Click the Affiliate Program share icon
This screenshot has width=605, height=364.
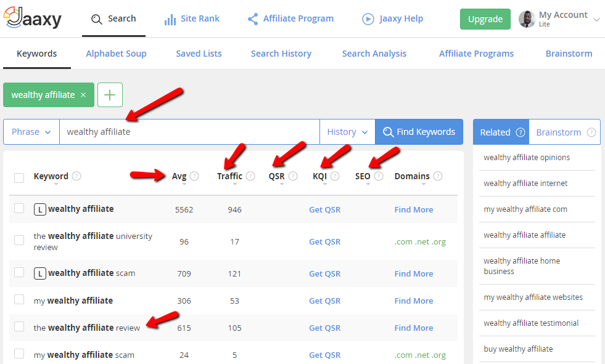click(x=253, y=19)
